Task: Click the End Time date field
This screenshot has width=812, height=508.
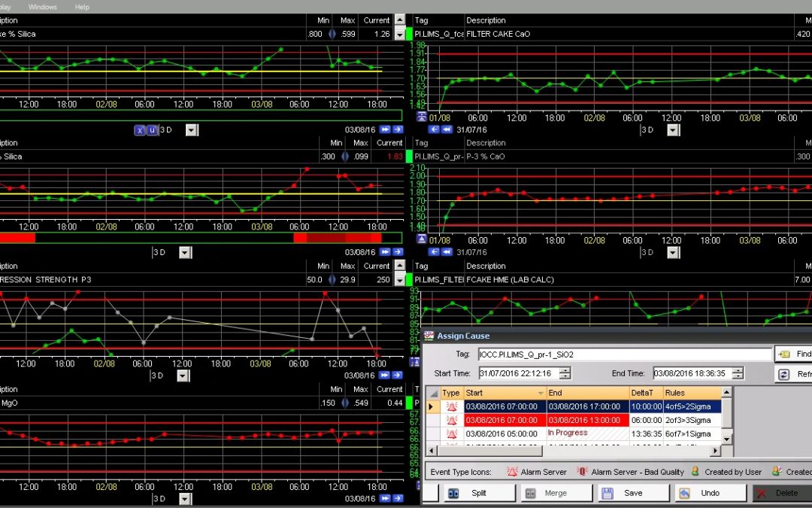Action: click(693, 373)
